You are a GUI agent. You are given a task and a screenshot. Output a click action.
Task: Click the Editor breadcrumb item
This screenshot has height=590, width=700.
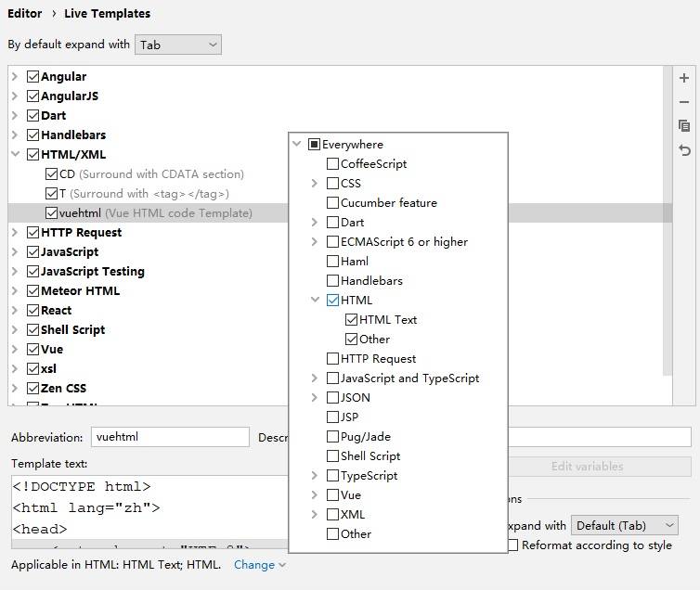pos(24,14)
